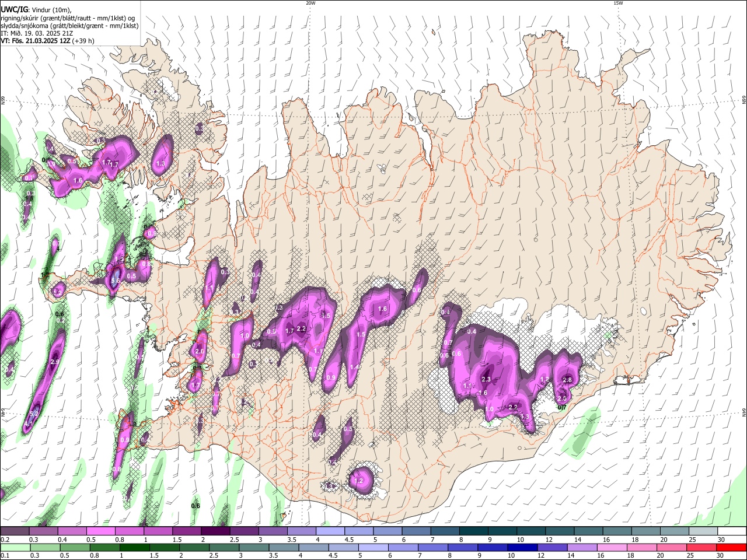Pick the snow-scale swatch labeled 6
This screenshot has width=747, height=560.
pos(417,531)
